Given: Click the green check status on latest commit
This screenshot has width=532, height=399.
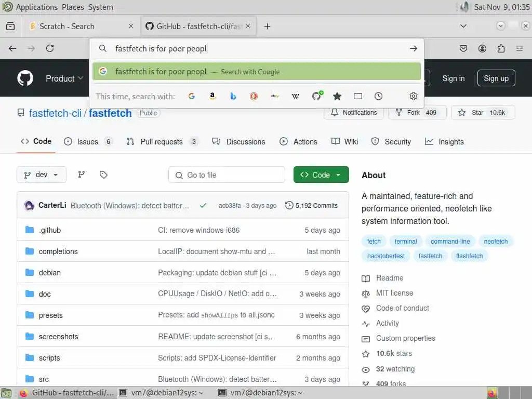Looking at the screenshot, I should pos(203,206).
